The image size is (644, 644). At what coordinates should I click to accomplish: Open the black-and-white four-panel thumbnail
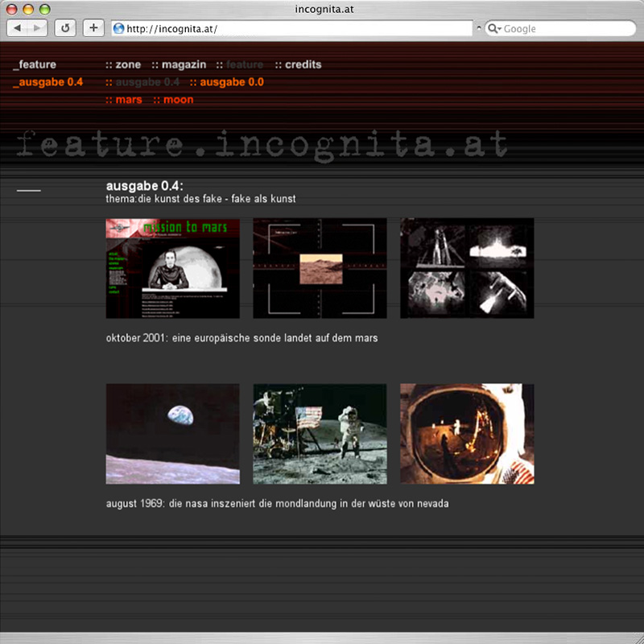pos(468,268)
